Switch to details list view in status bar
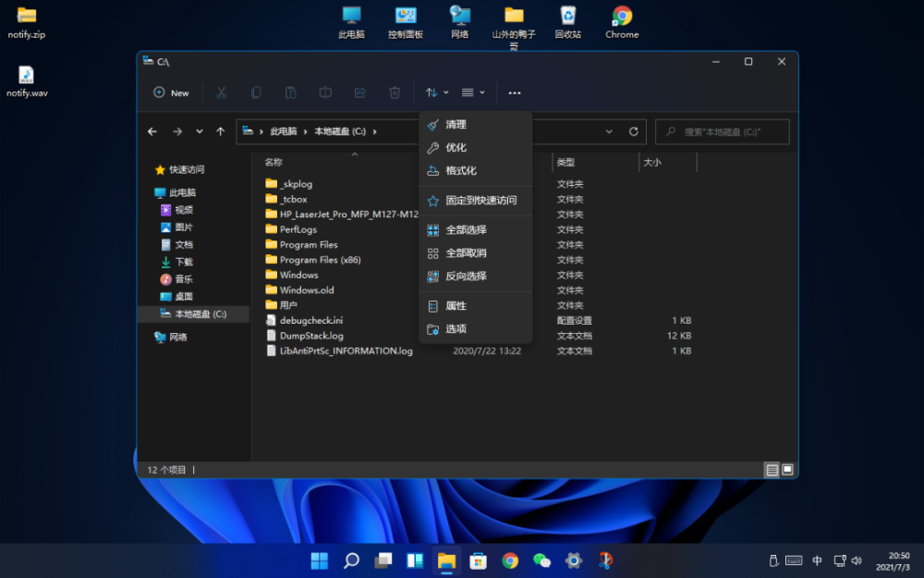Screen dimensions: 924x578 772,470
